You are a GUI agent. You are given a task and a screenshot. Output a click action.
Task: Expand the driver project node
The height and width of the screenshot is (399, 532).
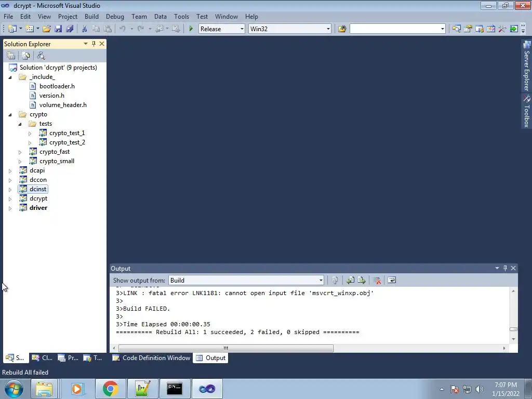point(10,208)
